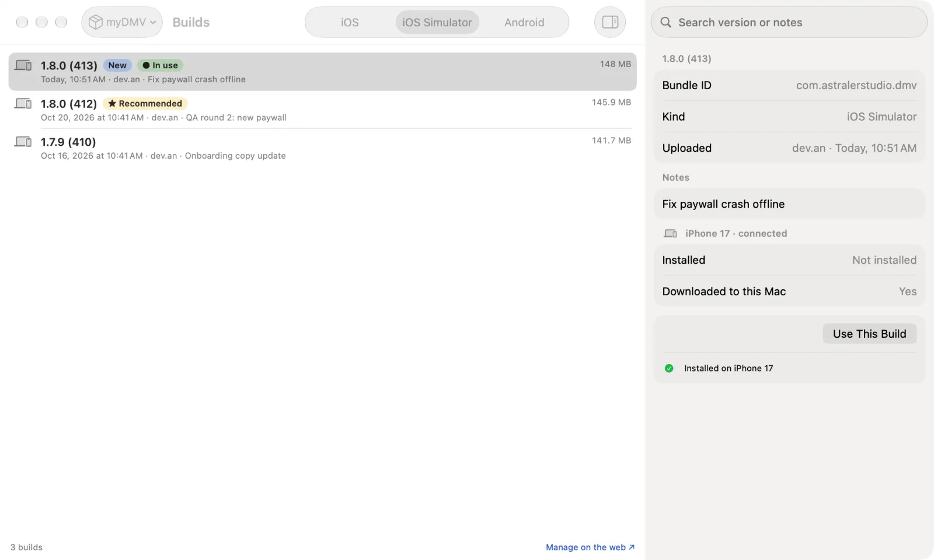Click 'iPhone 17 · connected' label
The image size is (934, 560).
tap(736, 233)
